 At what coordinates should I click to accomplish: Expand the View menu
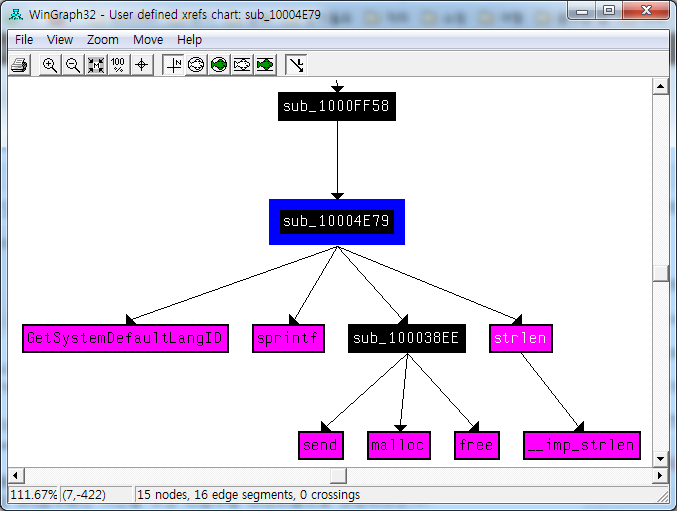[60, 40]
